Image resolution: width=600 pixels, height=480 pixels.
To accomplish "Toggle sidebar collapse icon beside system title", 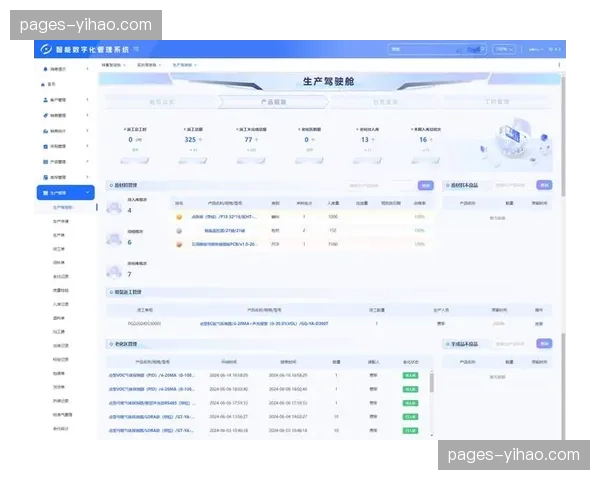I will pos(136,49).
